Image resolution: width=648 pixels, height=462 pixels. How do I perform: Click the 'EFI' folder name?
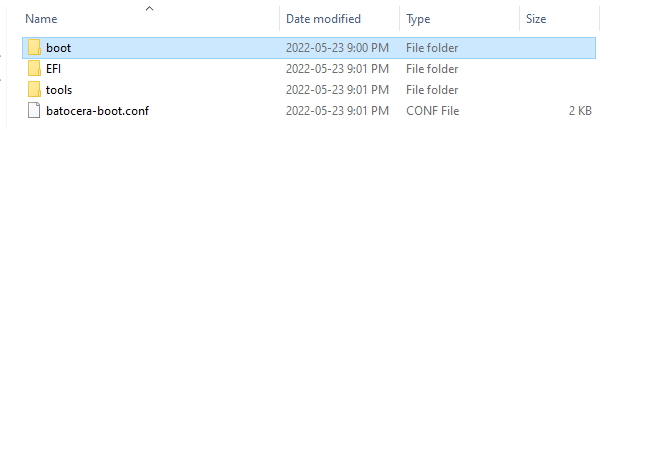54,69
